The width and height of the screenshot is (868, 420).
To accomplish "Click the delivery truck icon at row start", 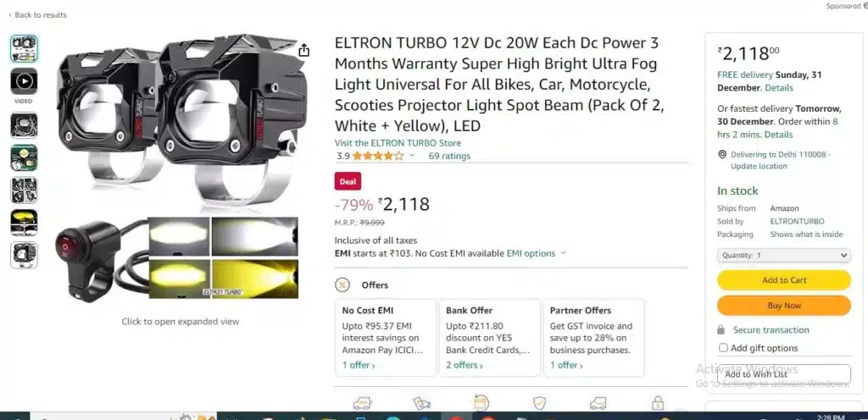I will tap(362, 403).
